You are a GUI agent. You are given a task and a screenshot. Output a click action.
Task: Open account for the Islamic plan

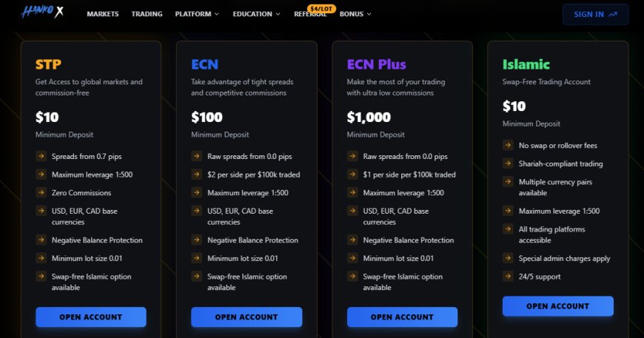pos(557,306)
